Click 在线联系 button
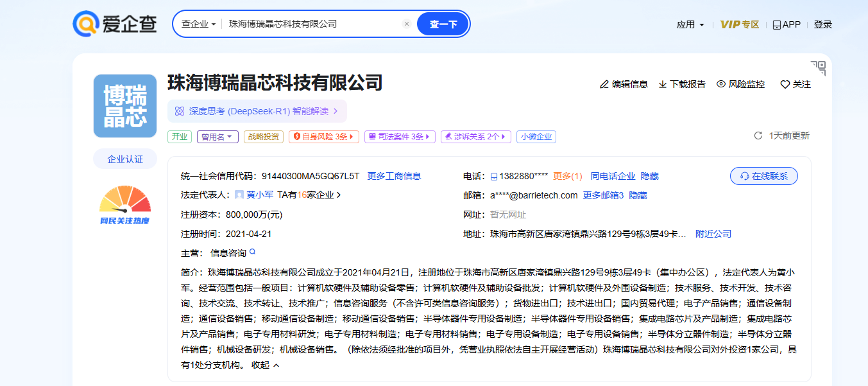Screen dimensions: 868x386 point(763,176)
